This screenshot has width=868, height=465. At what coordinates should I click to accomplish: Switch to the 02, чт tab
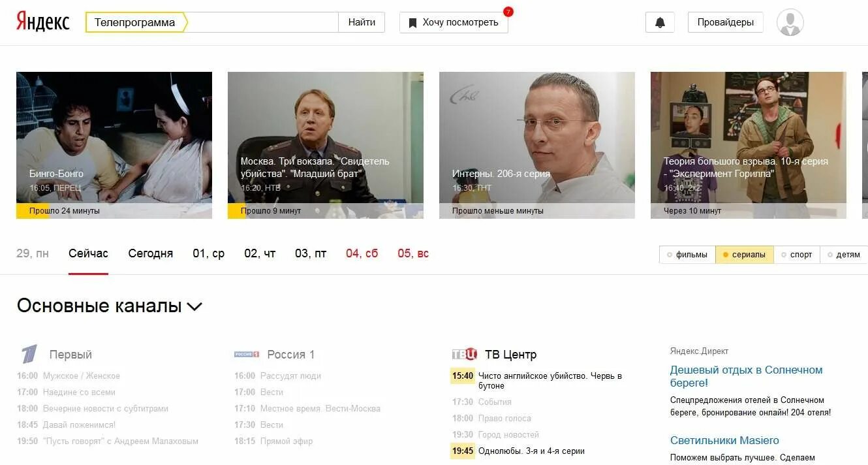click(x=260, y=253)
